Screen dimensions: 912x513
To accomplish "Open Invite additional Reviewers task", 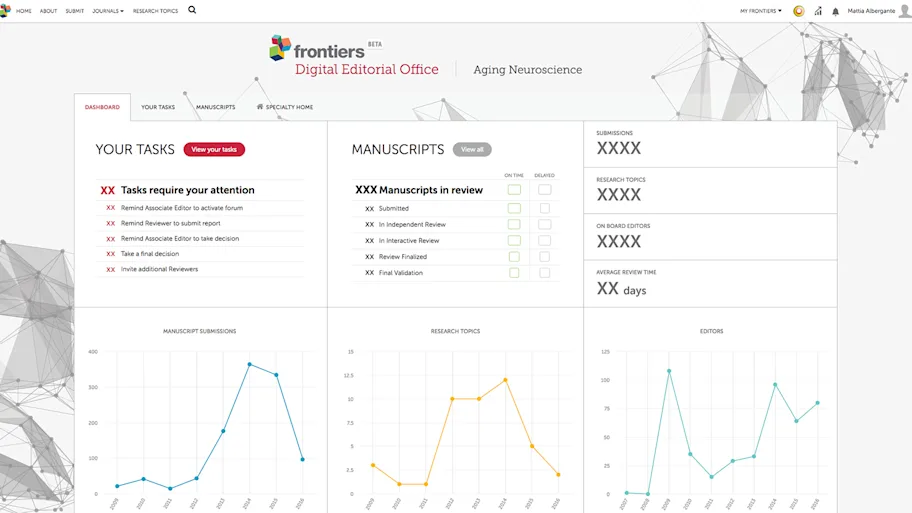I will coord(159,269).
